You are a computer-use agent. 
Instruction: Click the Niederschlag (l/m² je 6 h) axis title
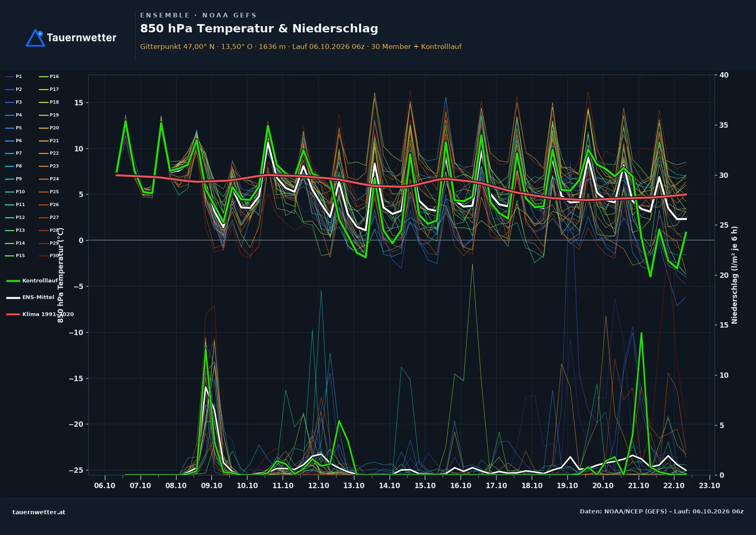[x=734, y=275]
